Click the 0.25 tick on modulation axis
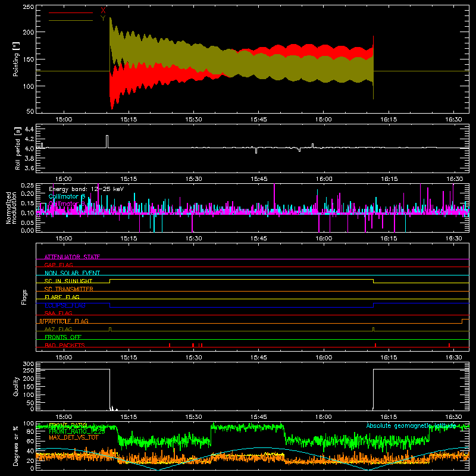 pos(27,186)
